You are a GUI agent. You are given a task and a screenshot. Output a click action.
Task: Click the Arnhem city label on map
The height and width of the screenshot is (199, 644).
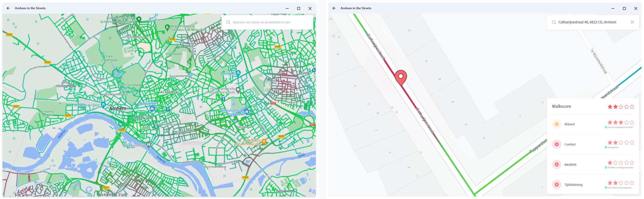pyautogui.click(x=118, y=108)
